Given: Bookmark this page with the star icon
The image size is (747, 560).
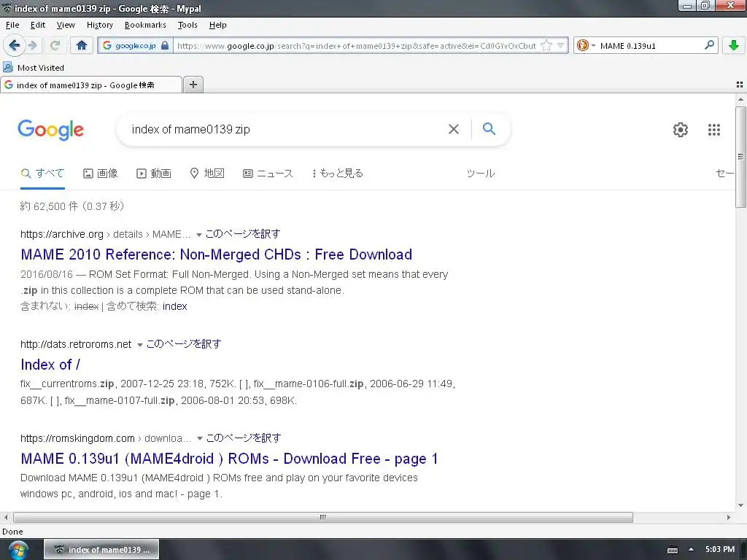Looking at the screenshot, I should click(546, 45).
